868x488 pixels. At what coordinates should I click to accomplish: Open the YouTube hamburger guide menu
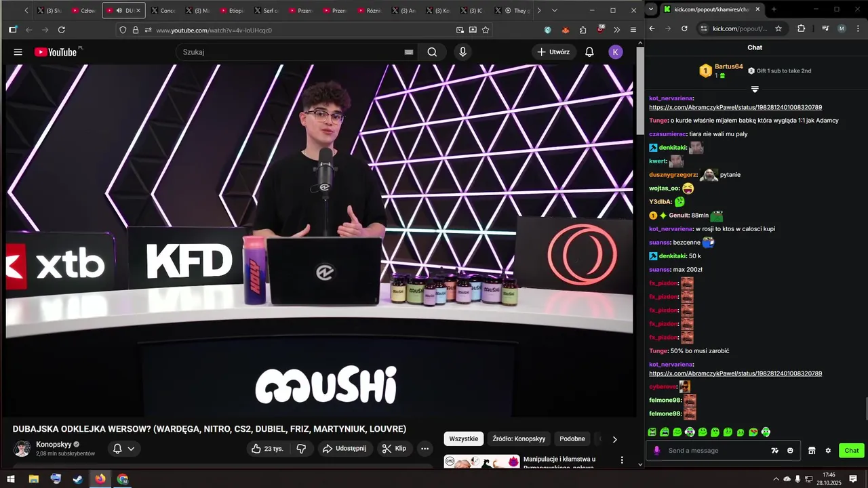(18, 52)
